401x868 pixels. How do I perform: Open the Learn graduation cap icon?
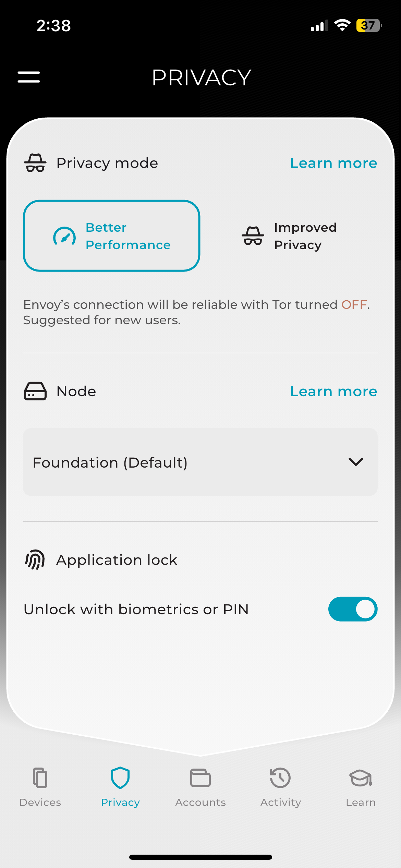[x=361, y=777]
